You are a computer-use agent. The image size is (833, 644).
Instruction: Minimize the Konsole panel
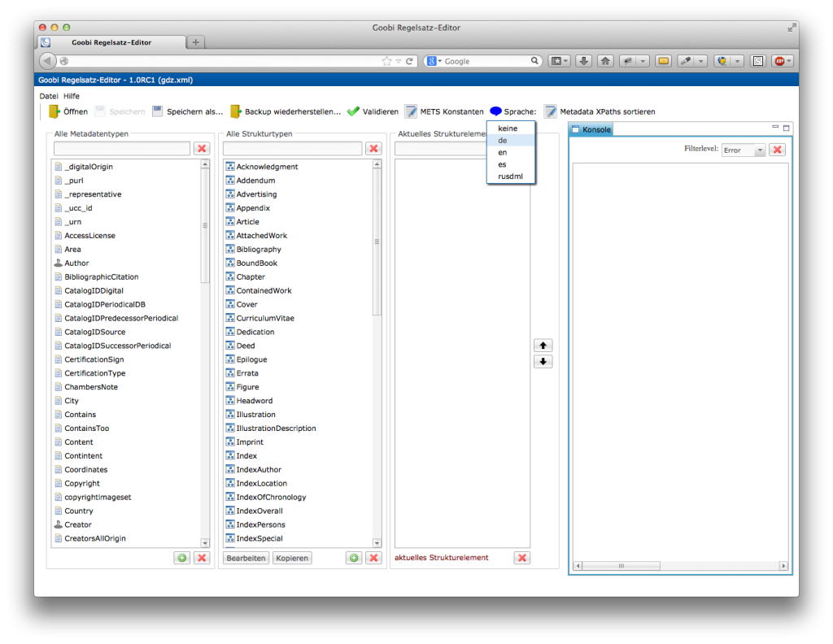(775, 128)
